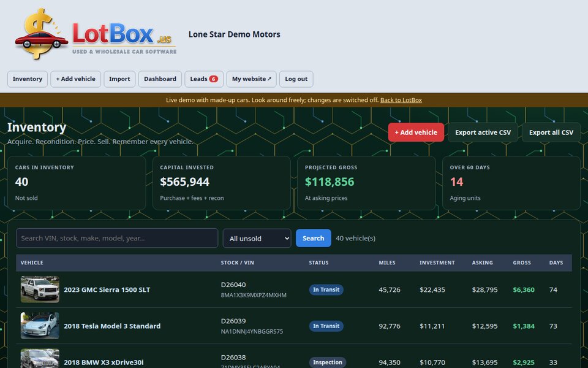
Task: Click the VEHICLE column header
Action: 32,263
